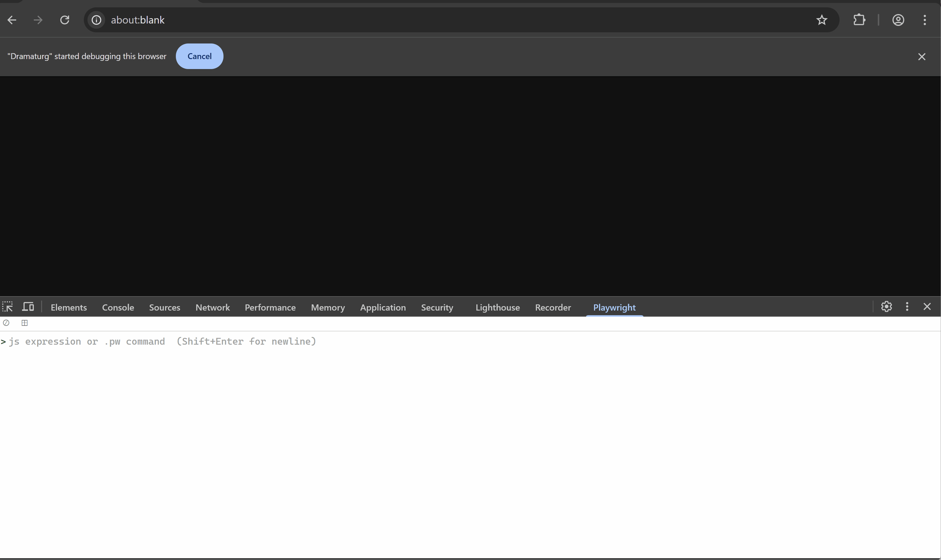This screenshot has width=941, height=560.
Task: Toggle the device toolbar emulation icon
Action: pyautogui.click(x=28, y=307)
